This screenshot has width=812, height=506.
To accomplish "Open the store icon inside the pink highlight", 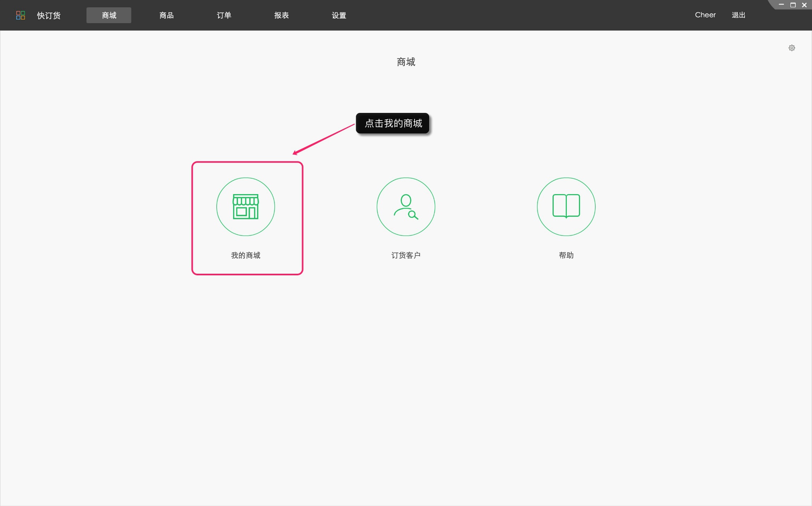I will [x=246, y=206].
